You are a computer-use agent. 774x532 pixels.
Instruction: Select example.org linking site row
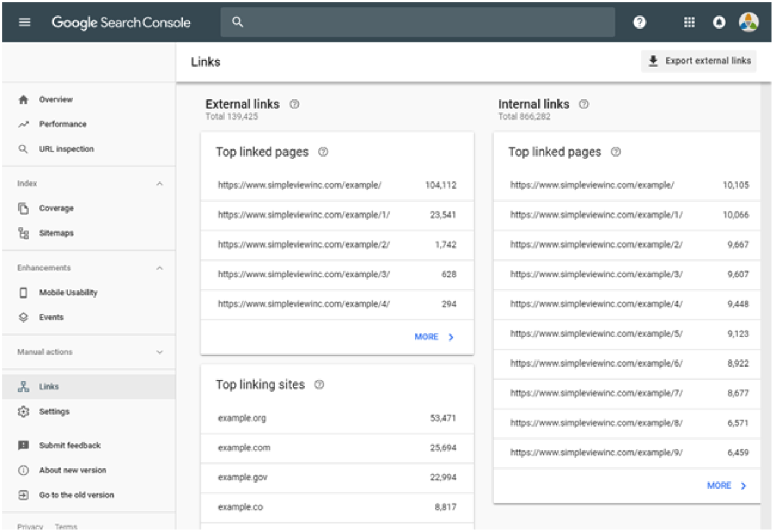(337, 418)
